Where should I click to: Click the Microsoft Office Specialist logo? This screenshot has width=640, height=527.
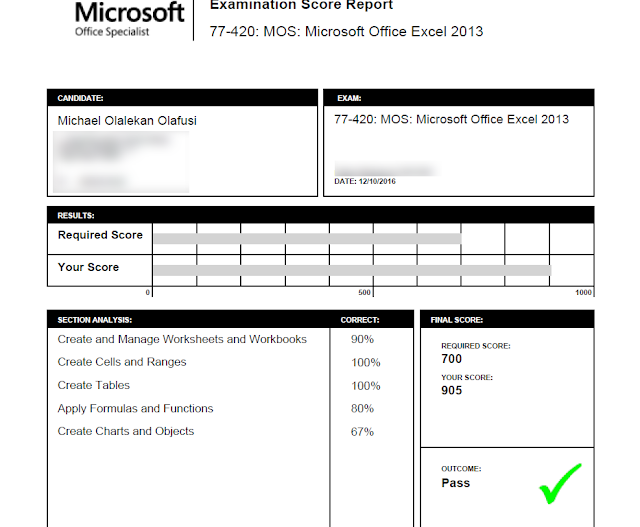pyautogui.click(x=129, y=19)
